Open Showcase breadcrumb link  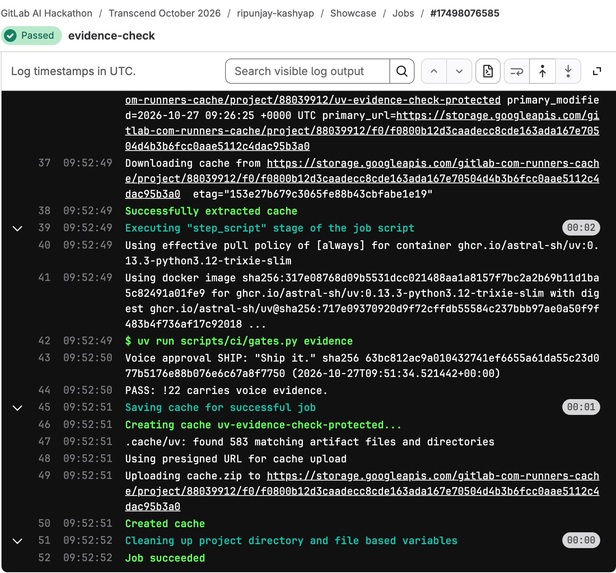[353, 13]
